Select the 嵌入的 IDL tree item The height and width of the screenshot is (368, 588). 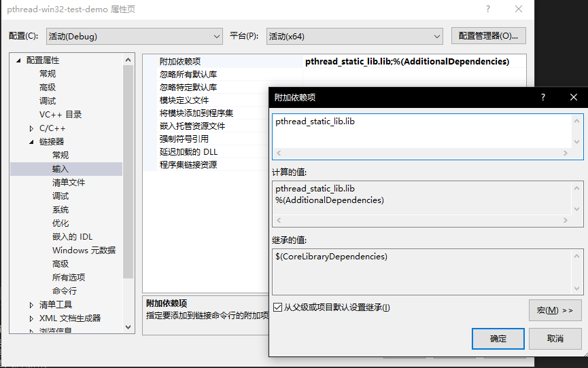tap(72, 237)
